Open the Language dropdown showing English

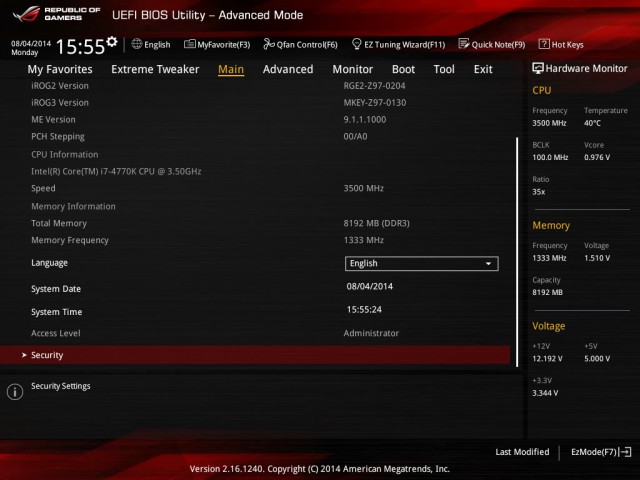click(x=422, y=263)
